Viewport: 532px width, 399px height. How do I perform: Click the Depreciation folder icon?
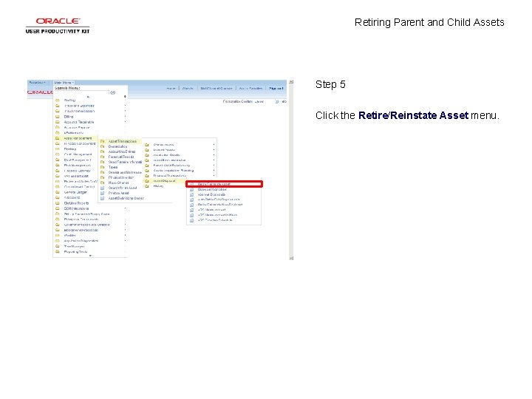tap(102, 146)
